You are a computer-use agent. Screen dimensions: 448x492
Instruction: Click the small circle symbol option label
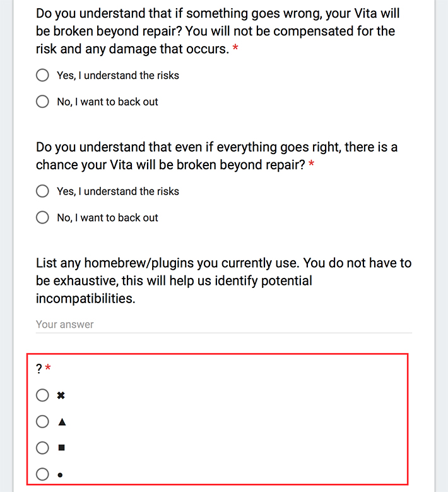point(60,475)
